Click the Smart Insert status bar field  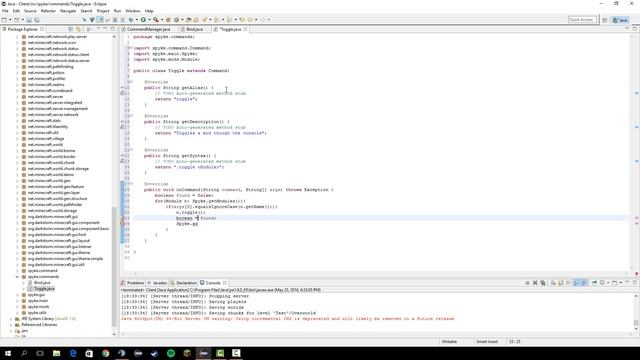click(487, 342)
